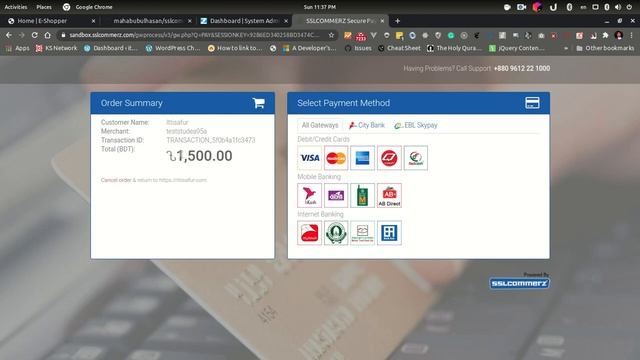The image size is (640, 360).
Task: Click the transaction ID TRANSACTION_5f0b4a1fc3473
Action: pos(211,140)
